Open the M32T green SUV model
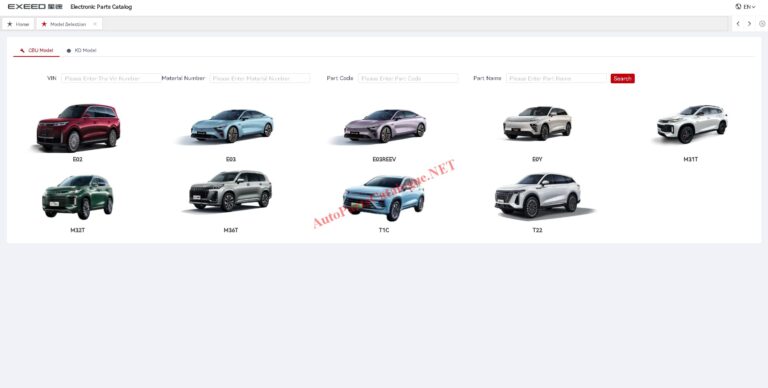Screen dimensions: 768x388 [77, 197]
